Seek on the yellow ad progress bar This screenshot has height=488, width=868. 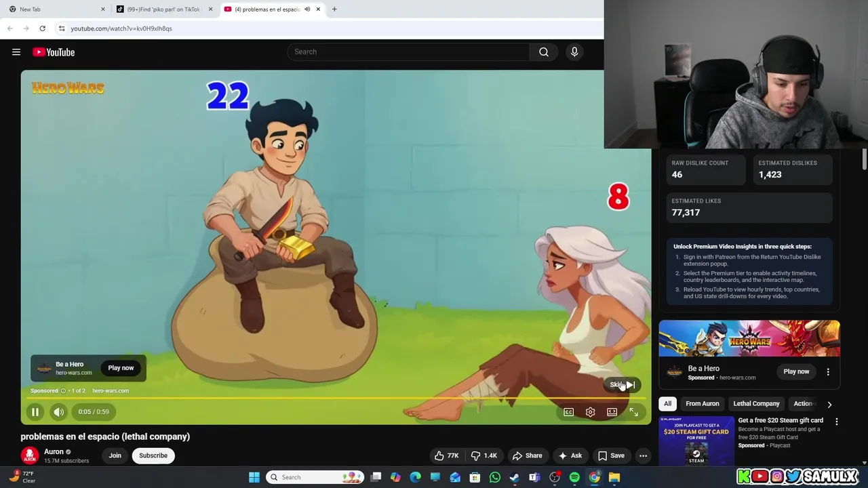(336, 399)
